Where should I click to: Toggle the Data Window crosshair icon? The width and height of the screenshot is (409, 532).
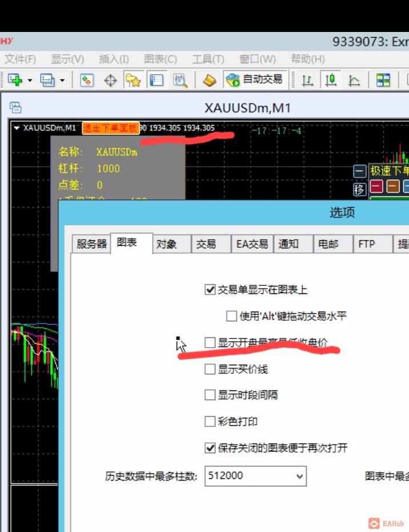pyautogui.click(x=110, y=80)
